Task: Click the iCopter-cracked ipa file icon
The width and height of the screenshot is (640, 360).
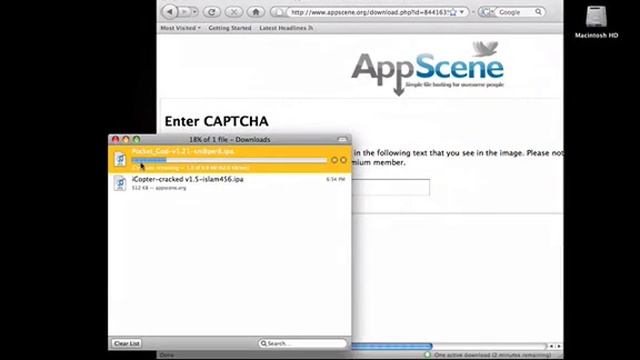Action: pyautogui.click(x=120, y=183)
